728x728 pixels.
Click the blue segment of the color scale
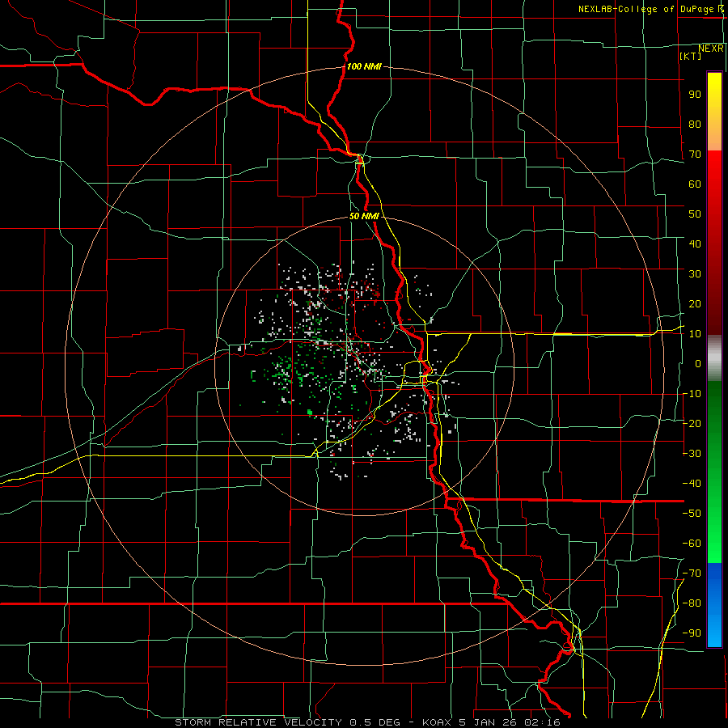click(714, 605)
